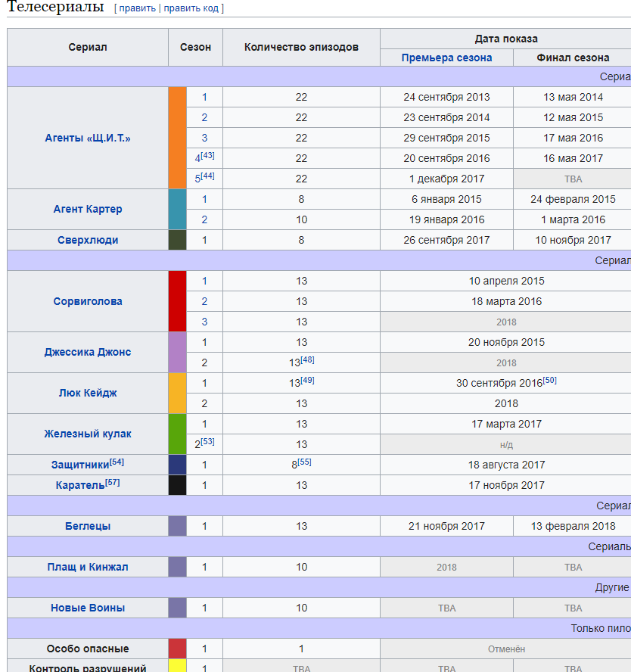The width and height of the screenshot is (631, 672).
Task: Click the «Каратель» series link
Action: (x=80, y=485)
